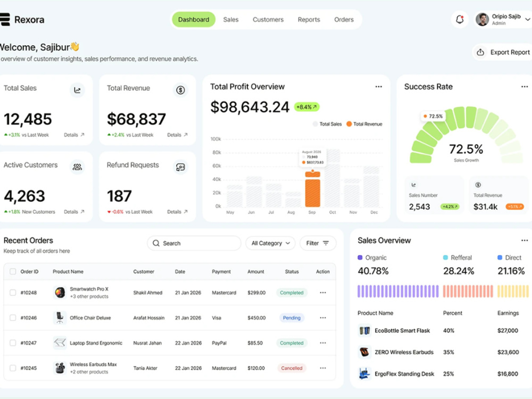
Task: Click the Oct bar in profit chart
Action: click(x=332, y=178)
